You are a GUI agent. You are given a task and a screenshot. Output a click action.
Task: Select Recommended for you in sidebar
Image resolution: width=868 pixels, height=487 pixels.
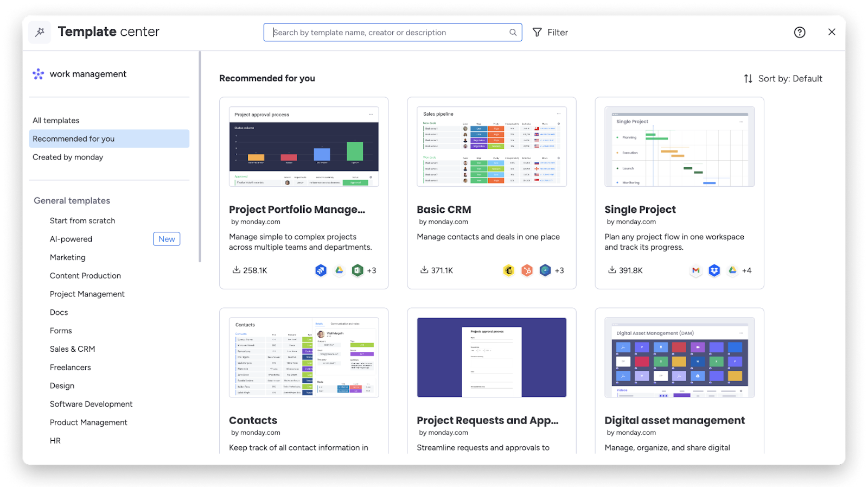click(109, 139)
